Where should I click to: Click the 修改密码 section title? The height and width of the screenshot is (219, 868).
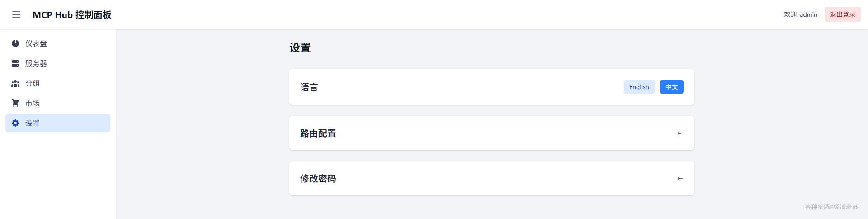pos(318,179)
